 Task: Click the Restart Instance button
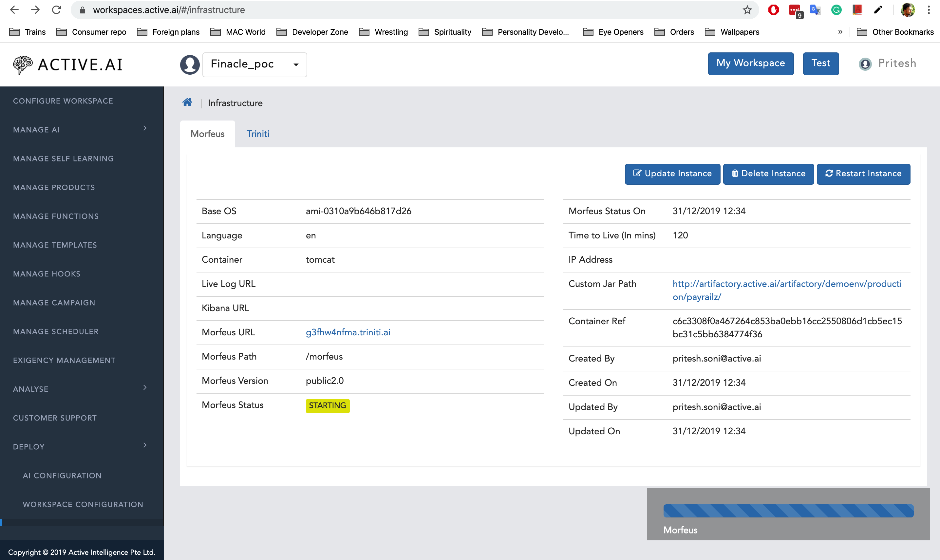tap(863, 174)
